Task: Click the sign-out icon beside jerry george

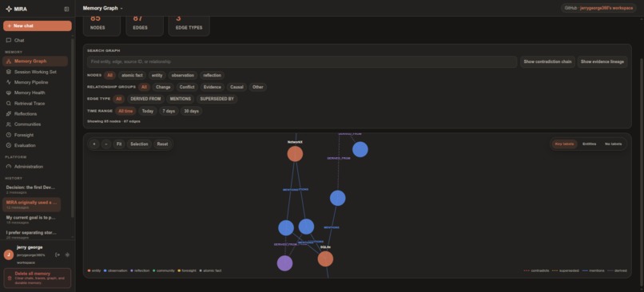Action: click(58, 255)
